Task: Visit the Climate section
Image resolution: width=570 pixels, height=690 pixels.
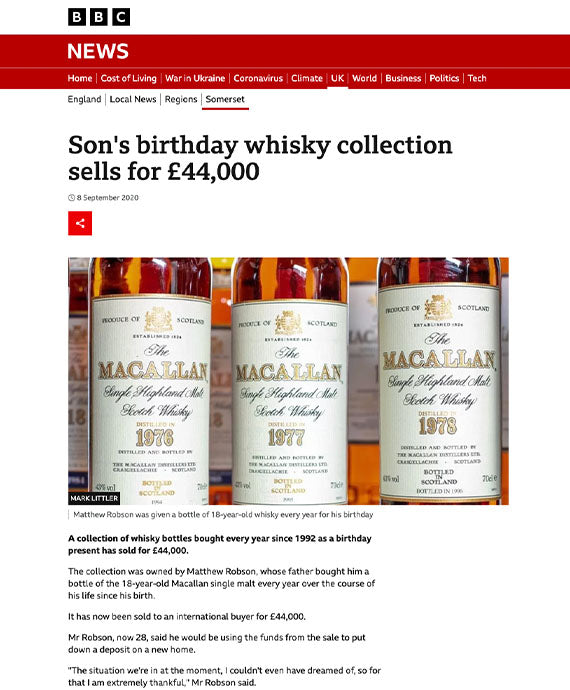Action: pyautogui.click(x=307, y=78)
